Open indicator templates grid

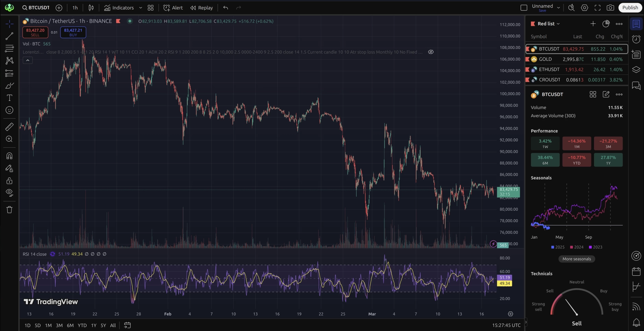pos(151,7)
